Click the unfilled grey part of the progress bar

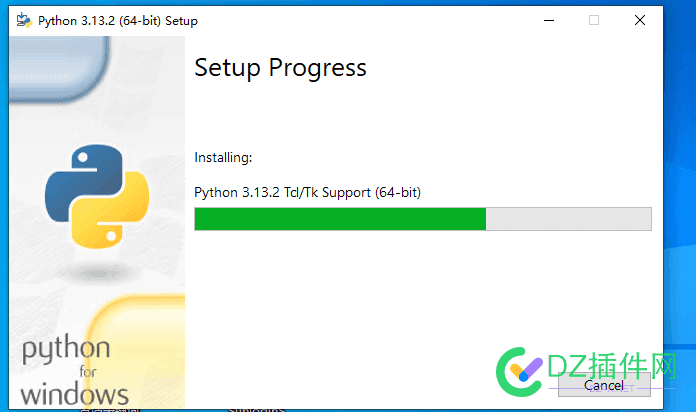point(569,219)
